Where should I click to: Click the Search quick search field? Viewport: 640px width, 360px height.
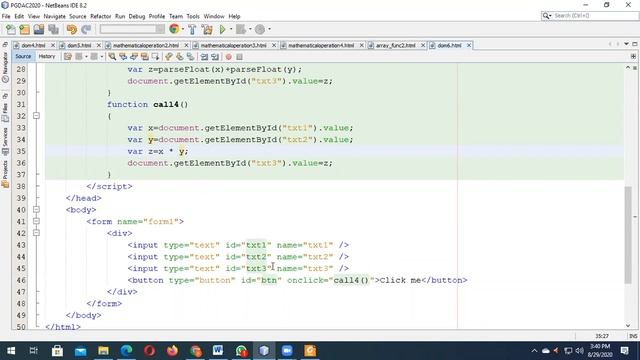[590, 16]
